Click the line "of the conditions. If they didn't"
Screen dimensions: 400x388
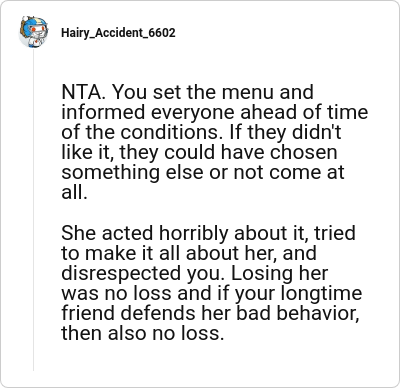coord(201,132)
